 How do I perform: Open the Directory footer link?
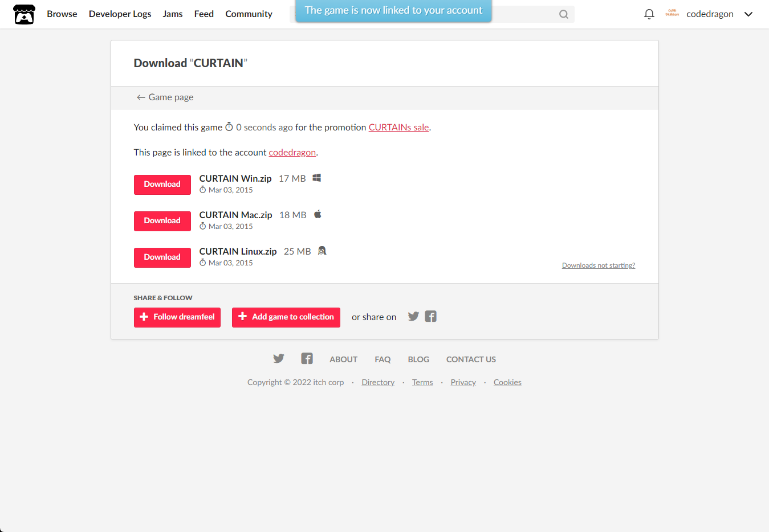378,383
